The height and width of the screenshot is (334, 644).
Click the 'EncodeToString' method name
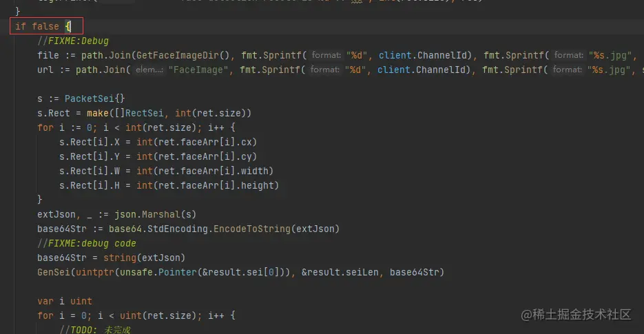click(252, 229)
